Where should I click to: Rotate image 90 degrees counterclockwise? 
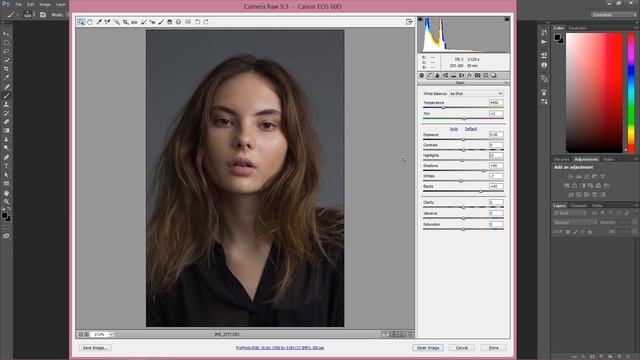click(197, 22)
